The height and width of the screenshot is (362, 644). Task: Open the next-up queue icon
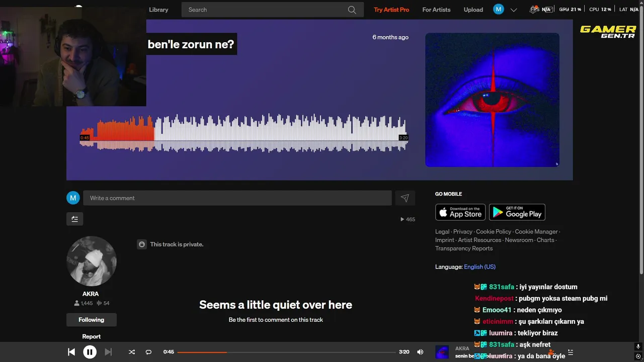pyautogui.click(x=571, y=352)
